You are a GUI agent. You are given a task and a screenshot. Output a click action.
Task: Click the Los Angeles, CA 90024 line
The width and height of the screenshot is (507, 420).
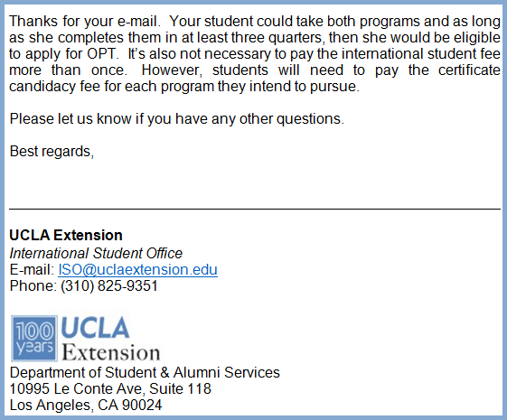[x=86, y=406]
